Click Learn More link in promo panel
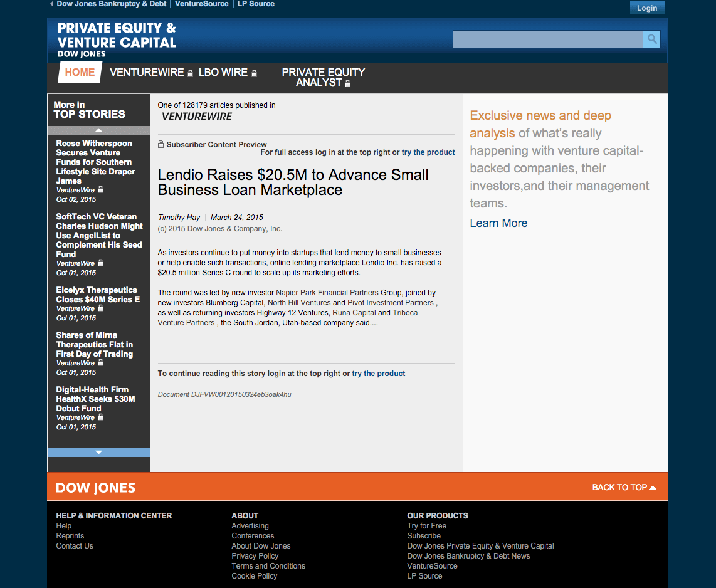This screenshot has height=588, width=716. 498,223
